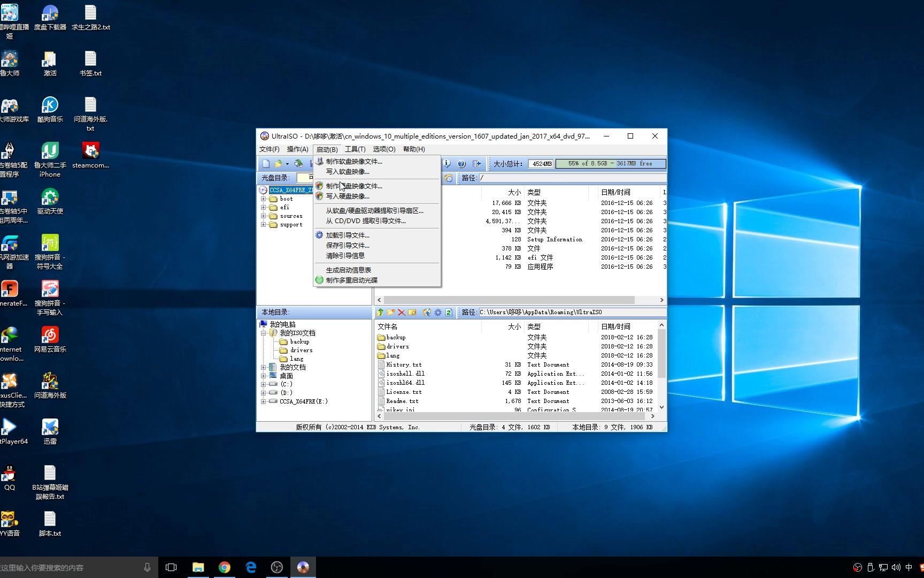Select 制作多重启动光碟 menu entry
Screen dimensions: 924x578
(377, 280)
